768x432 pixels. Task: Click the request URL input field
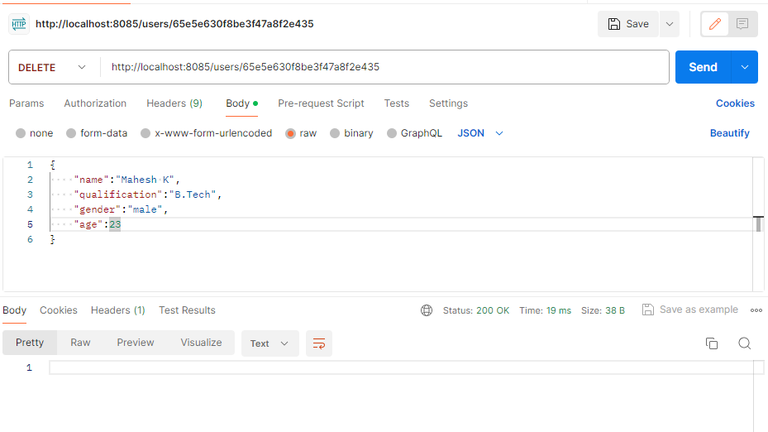click(x=384, y=67)
